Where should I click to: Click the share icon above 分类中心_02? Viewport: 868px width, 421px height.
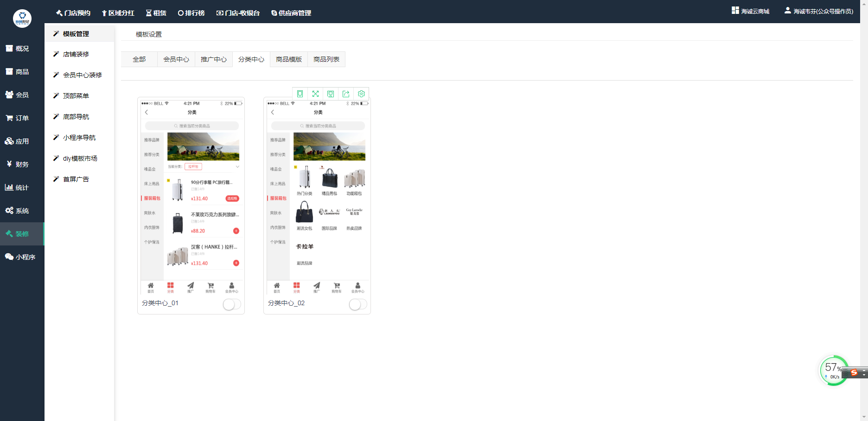coord(346,94)
